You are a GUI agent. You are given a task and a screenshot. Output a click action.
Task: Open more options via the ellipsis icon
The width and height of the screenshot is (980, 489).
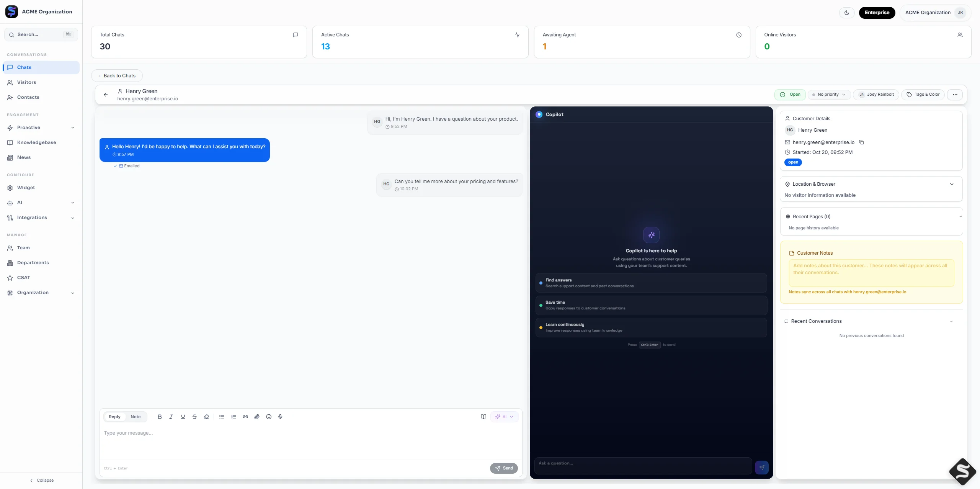(955, 95)
